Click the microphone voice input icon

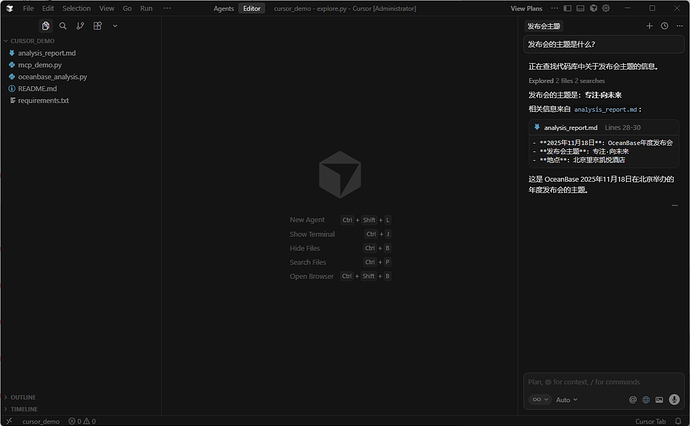(x=674, y=399)
